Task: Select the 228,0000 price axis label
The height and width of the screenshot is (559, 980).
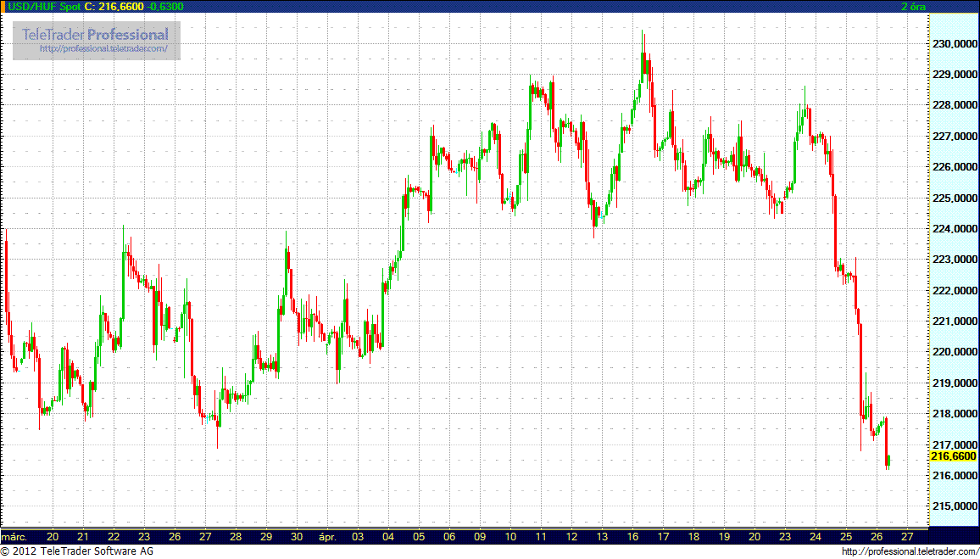Action: pos(955,105)
